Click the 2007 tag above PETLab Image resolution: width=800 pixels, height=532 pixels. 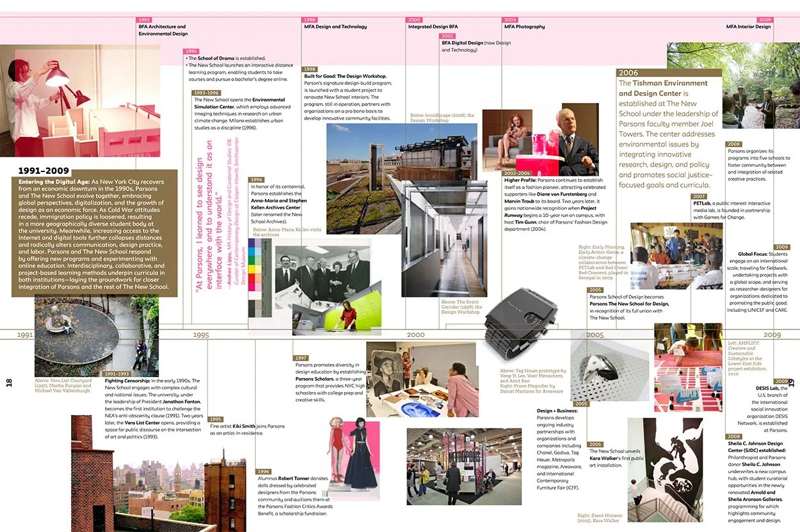[x=700, y=196]
